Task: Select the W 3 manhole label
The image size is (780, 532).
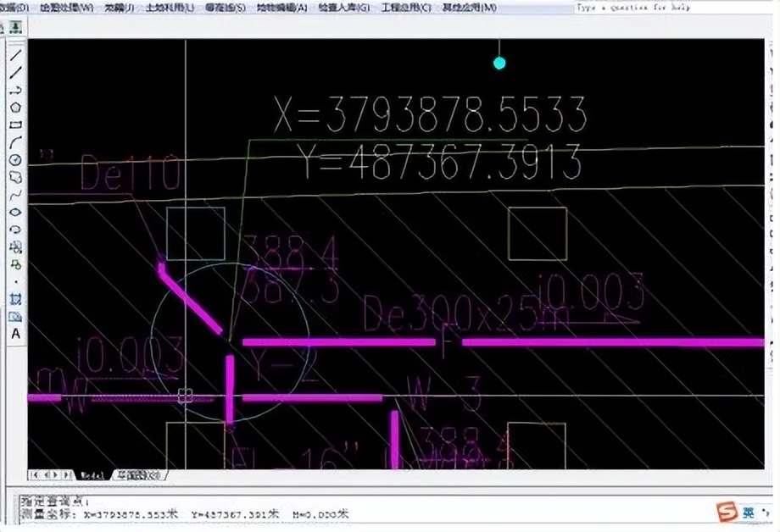Action: tap(443, 394)
